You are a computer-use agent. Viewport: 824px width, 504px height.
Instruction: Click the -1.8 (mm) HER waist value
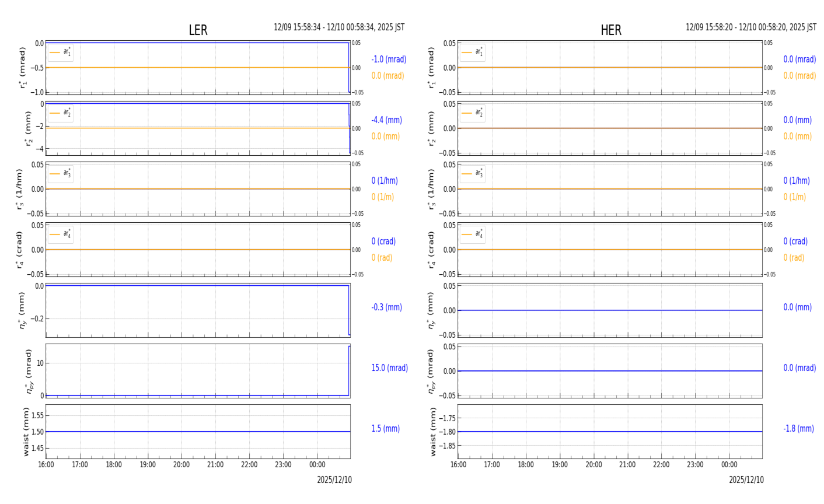tap(798, 429)
